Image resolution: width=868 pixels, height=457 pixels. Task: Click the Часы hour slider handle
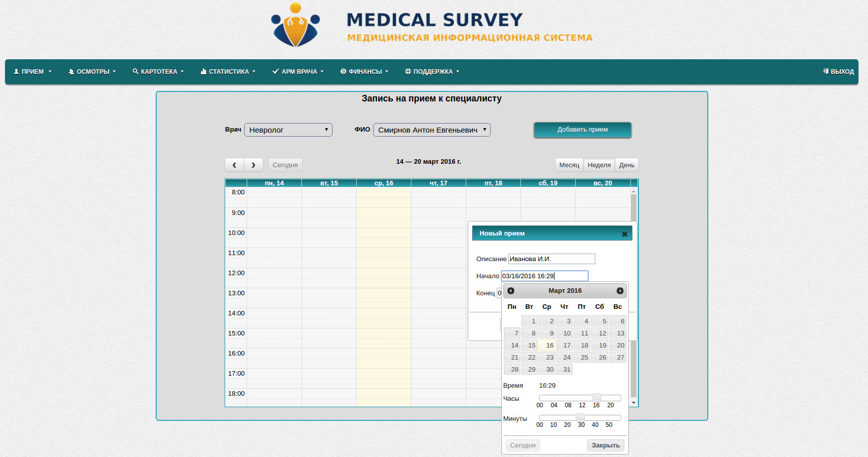pyautogui.click(x=597, y=398)
